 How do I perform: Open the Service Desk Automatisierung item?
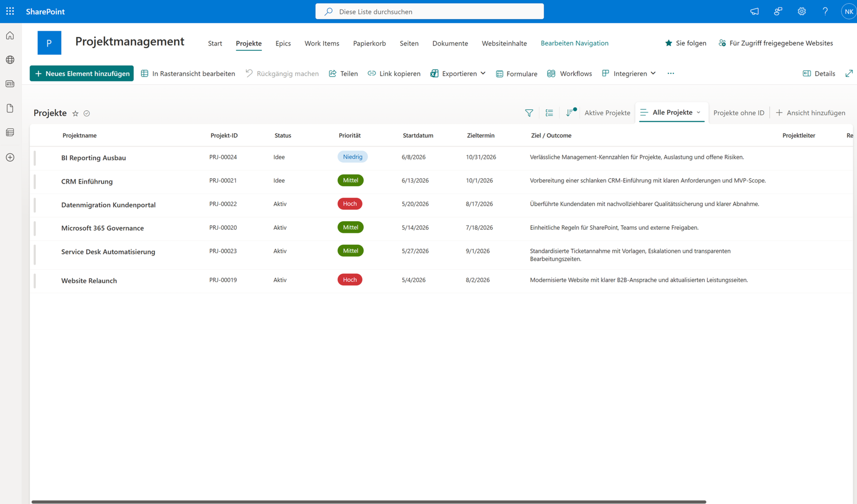[108, 252]
